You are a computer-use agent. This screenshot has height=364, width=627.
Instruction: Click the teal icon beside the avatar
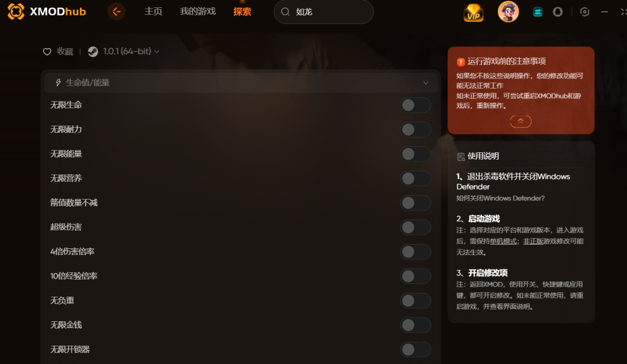538,12
